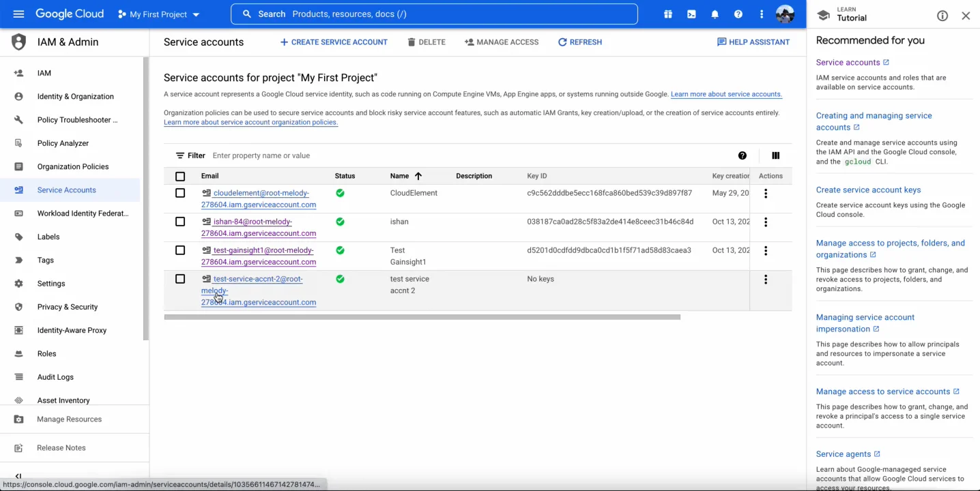
Task: Open tutorial link Managing service account impersonation
Action: pos(865,323)
